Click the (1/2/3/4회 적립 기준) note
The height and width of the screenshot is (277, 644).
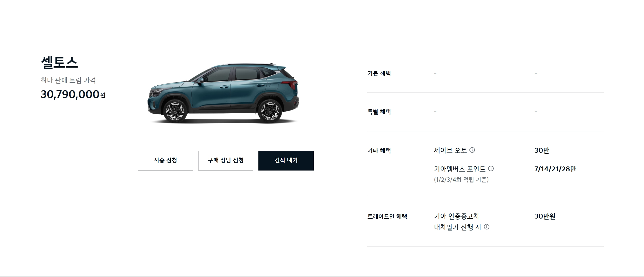tap(461, 180)
